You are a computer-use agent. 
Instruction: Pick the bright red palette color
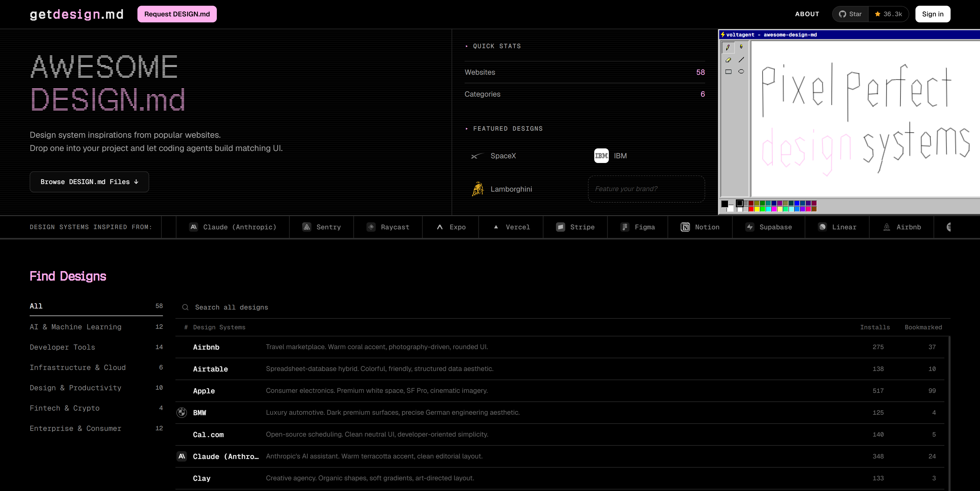pyautogui.click(x=751, y=209)
